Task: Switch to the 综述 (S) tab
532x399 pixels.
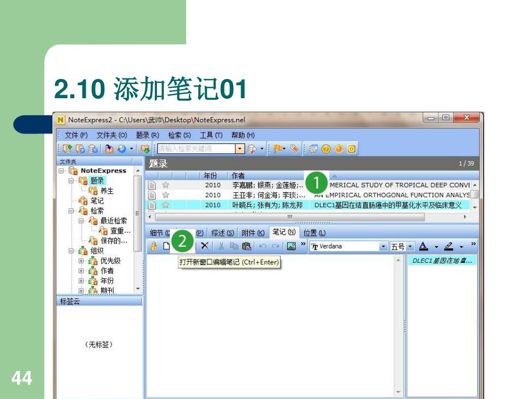Action: click(x=222, y=233)
